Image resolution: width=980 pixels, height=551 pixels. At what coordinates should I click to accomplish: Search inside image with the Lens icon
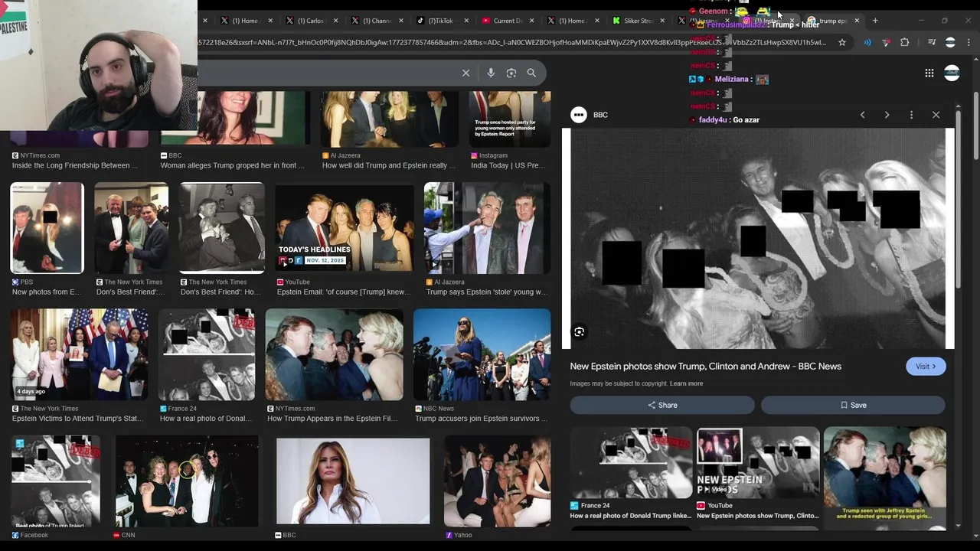(580, 332)
